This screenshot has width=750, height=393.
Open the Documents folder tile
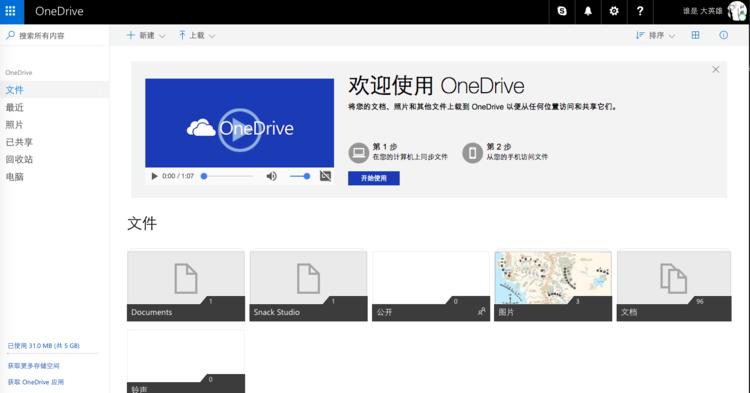click(x=186, y=286)
